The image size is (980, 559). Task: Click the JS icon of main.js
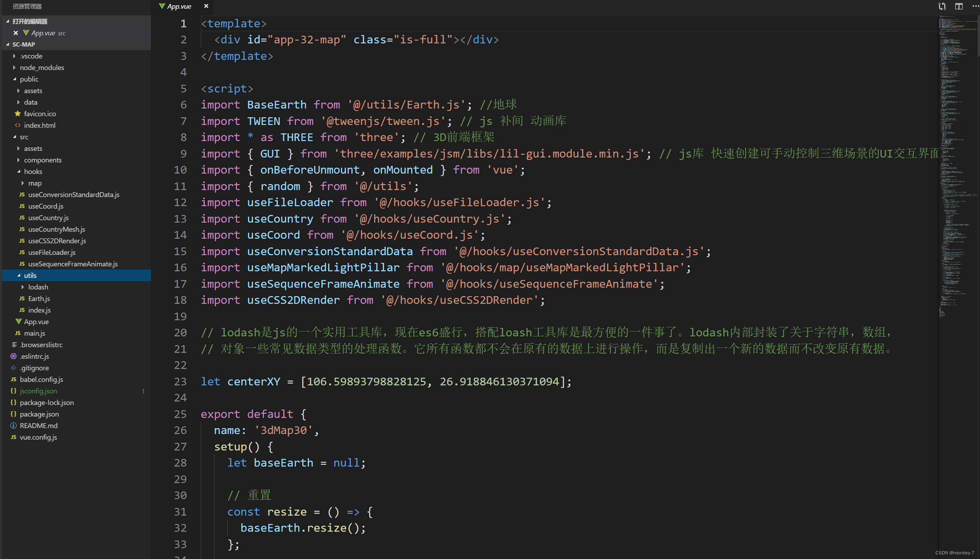(x=18, y=333)
